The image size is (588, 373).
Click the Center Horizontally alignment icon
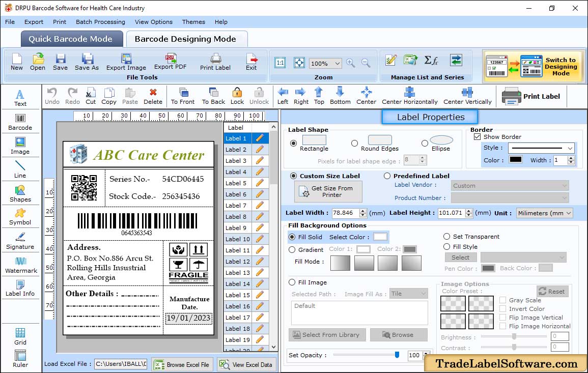click(409, 92)
